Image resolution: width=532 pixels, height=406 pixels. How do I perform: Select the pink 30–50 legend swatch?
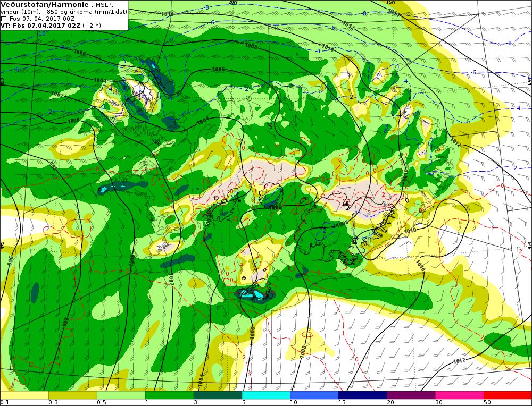coord(460,395)
